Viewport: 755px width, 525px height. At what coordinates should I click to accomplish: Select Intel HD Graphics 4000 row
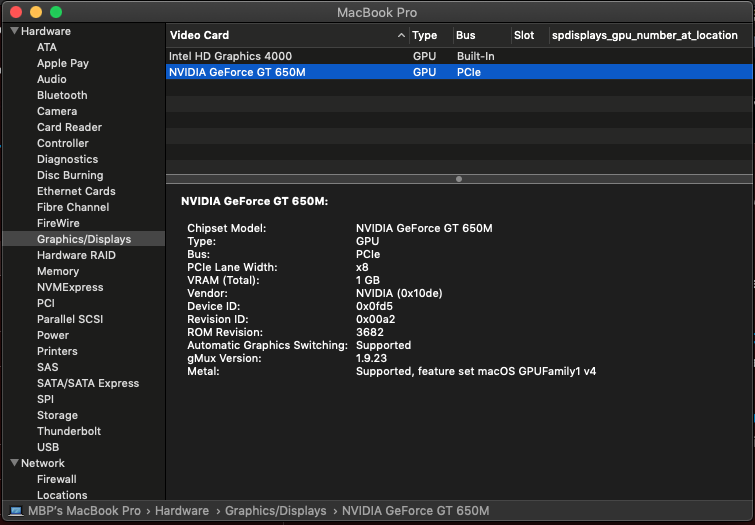pos(459,56)
